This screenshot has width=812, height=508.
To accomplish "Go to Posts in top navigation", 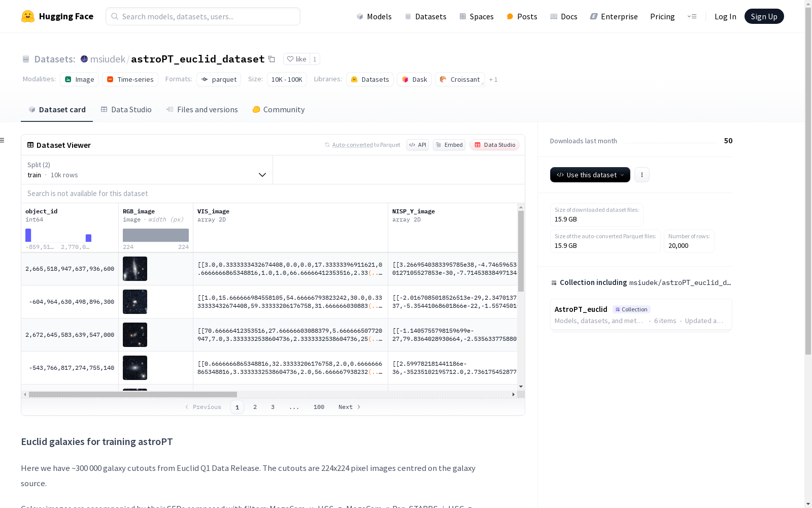I will (x=522, y=16).
